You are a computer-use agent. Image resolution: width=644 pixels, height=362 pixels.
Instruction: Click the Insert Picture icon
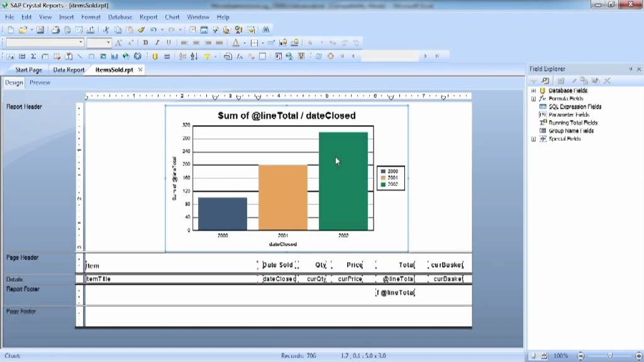click(103, 56)
